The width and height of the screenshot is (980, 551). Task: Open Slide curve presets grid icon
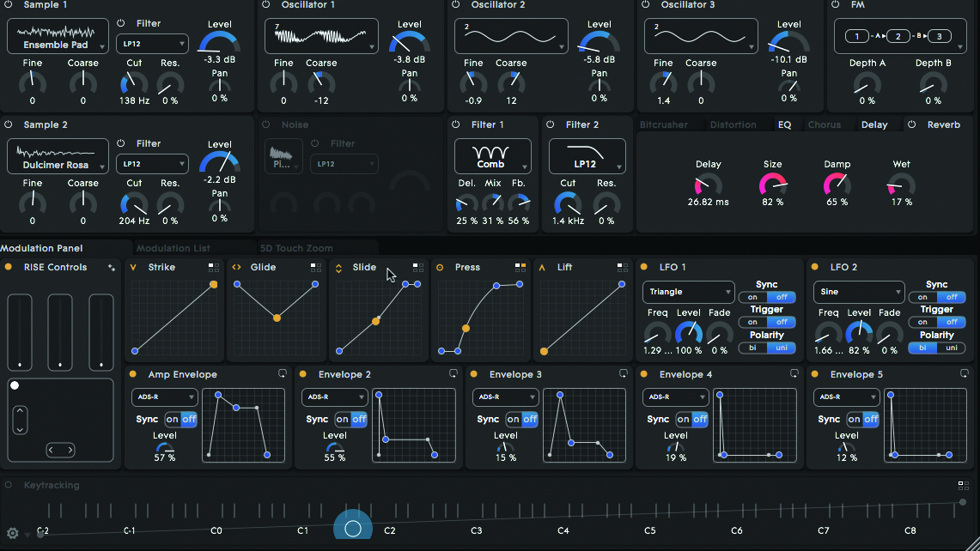pos(418,268)
